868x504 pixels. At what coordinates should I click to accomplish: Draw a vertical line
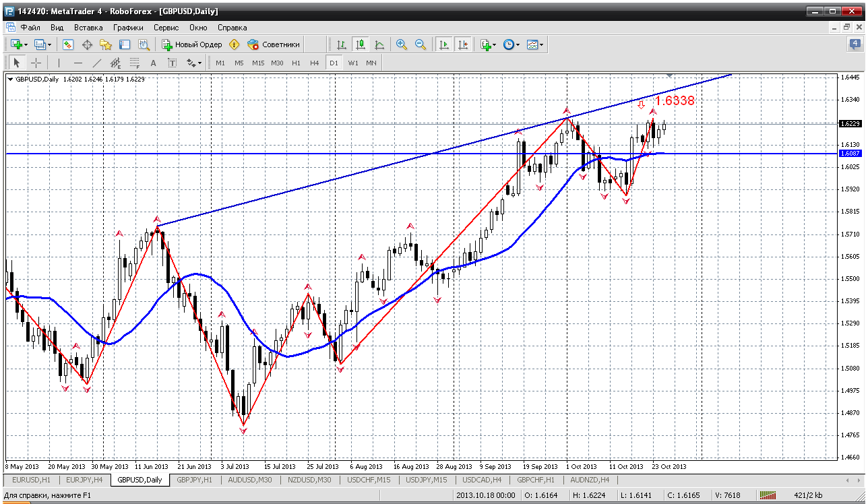59,63
